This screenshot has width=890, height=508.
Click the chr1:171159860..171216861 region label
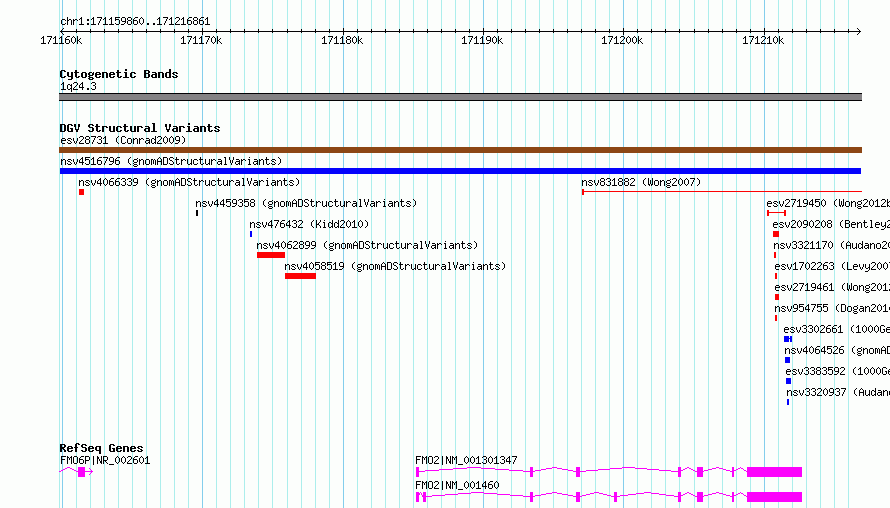pyautogui.click(x=135, y=22)
